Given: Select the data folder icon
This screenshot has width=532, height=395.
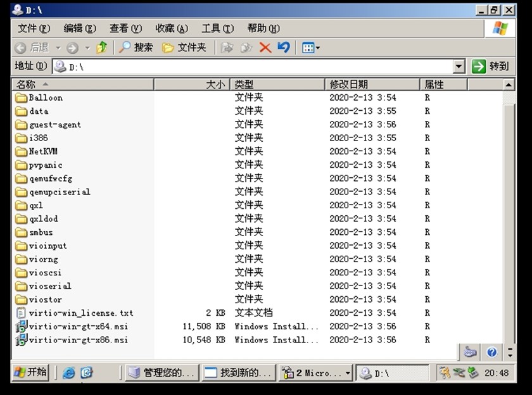Looking at the screenshot, I should 21,111.
